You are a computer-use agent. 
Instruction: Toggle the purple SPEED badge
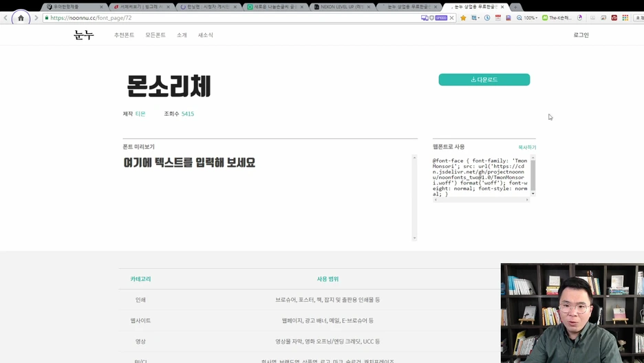coord(441,18)
